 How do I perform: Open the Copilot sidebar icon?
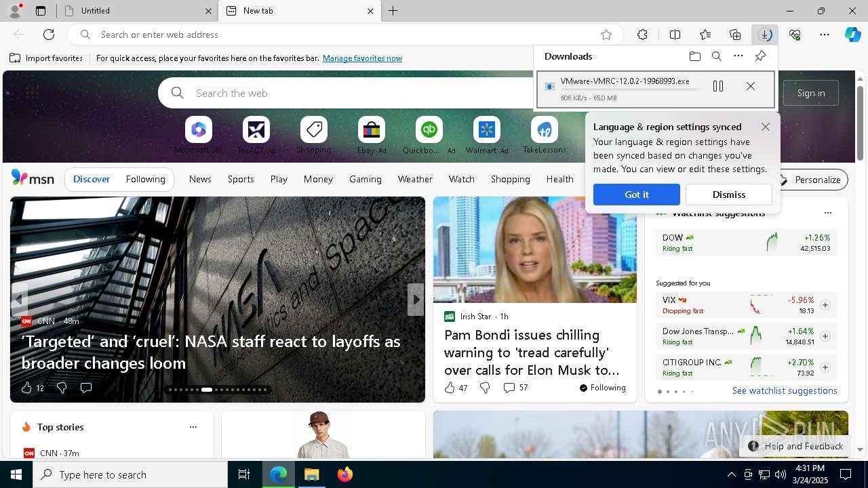pos(852,35)
